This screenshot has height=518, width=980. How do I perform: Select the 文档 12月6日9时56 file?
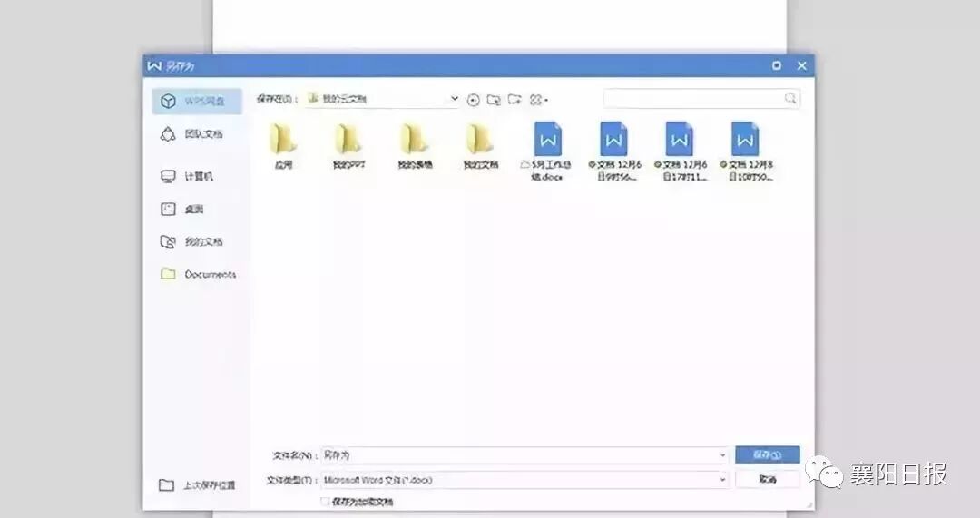pyautogui.click(x=613, y=151)
